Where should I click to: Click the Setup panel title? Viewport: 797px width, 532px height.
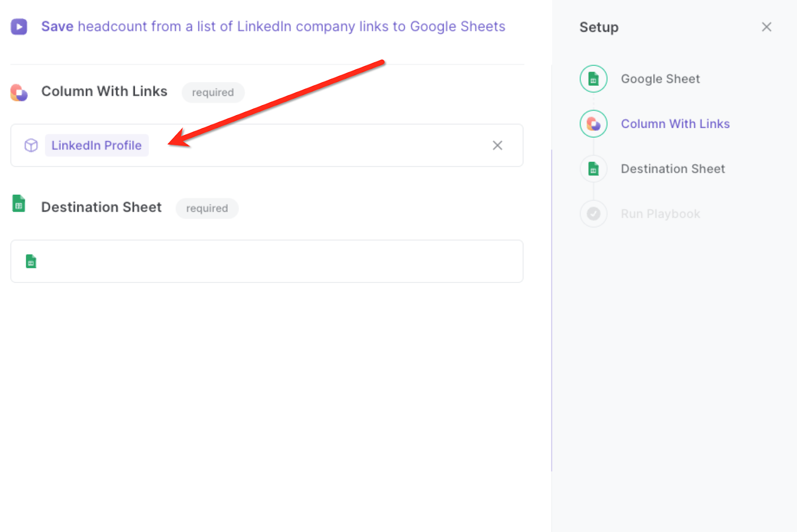click(x=599, y=27)
